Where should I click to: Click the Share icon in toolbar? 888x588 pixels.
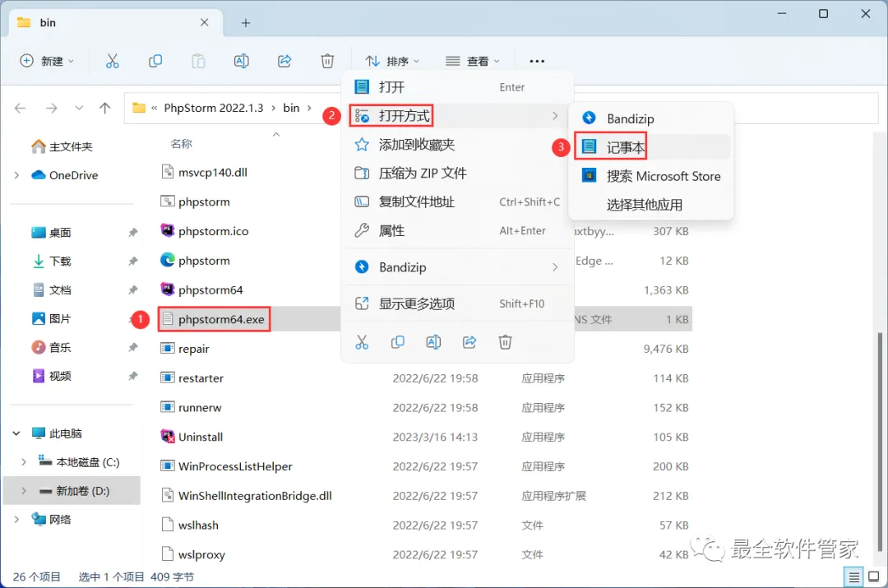point(284,61)
